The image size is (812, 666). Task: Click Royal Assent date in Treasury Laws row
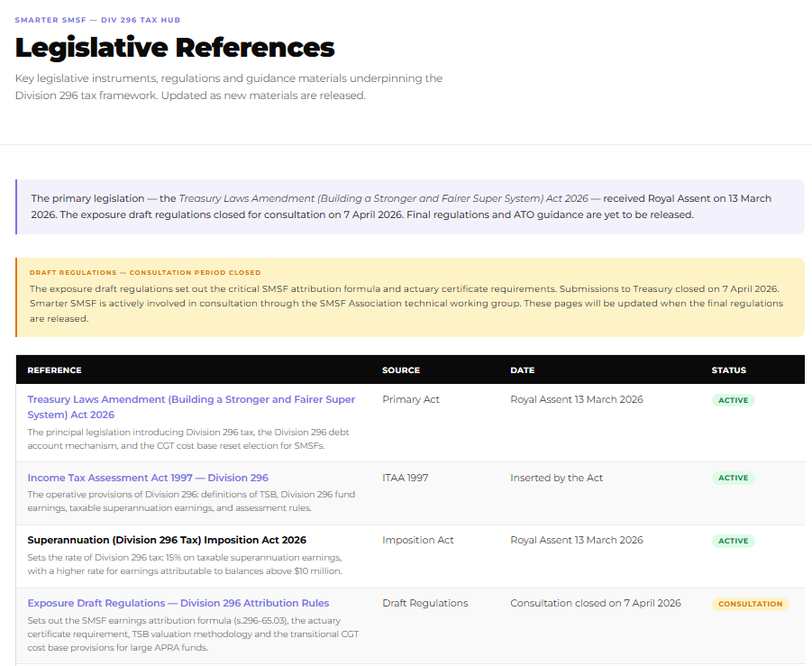[x=577, y=399]
